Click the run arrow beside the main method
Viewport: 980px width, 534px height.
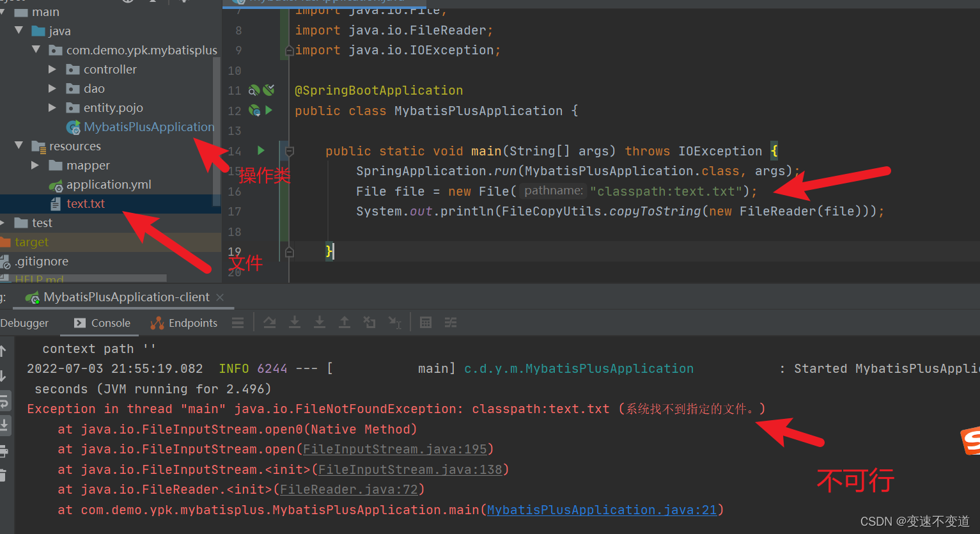pos(261,150)
